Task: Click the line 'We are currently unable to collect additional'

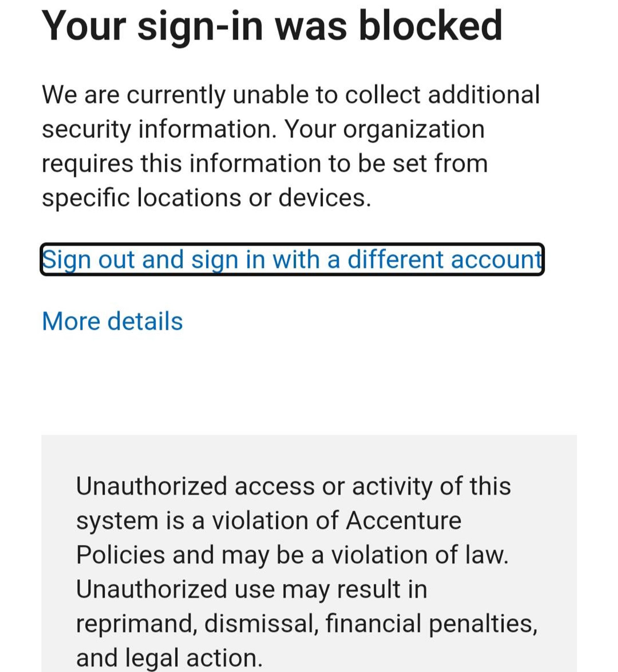Action: point(291,95)
